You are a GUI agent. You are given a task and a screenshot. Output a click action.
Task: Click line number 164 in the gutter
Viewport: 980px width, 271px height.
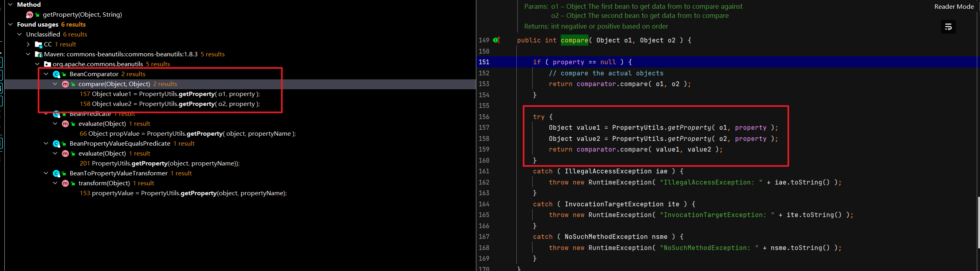click(x=484, y=204)
